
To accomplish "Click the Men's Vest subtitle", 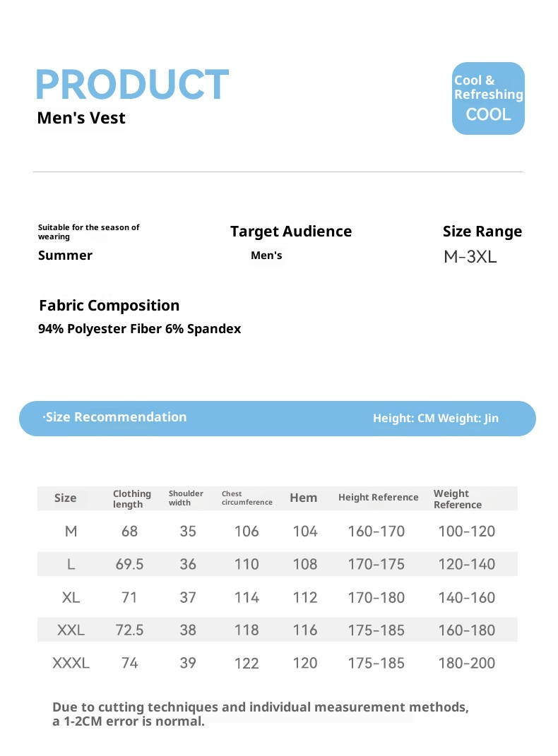I will (x=81, y=118).
